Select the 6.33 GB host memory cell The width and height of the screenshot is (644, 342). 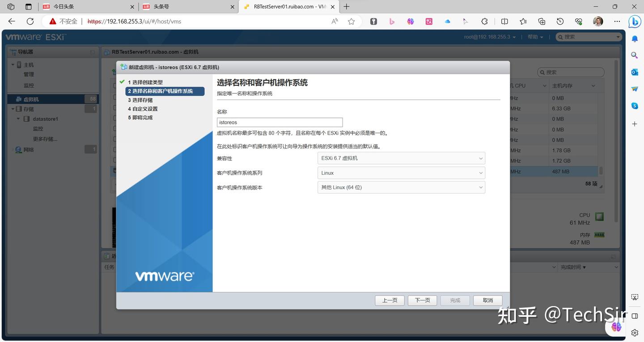[573, 109]
